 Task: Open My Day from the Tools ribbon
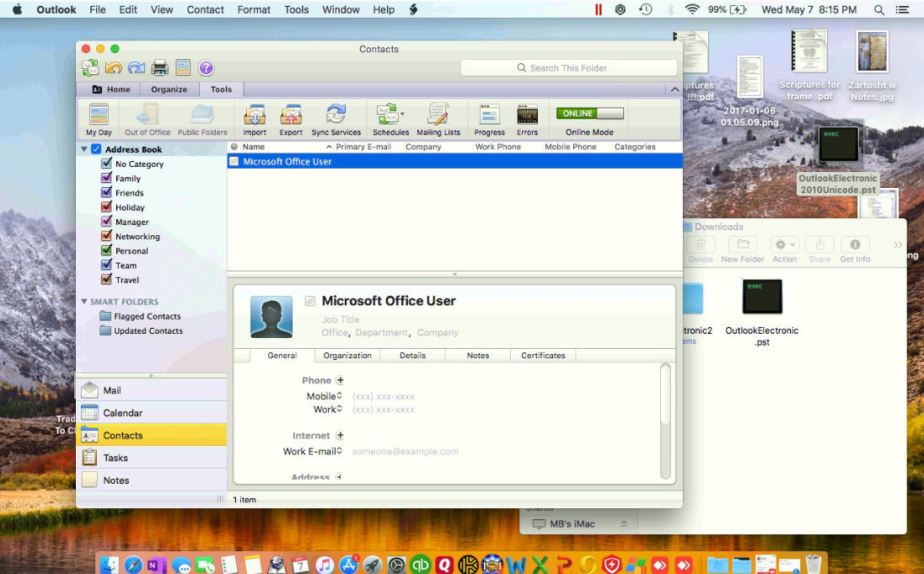click(x=99, y=120)
